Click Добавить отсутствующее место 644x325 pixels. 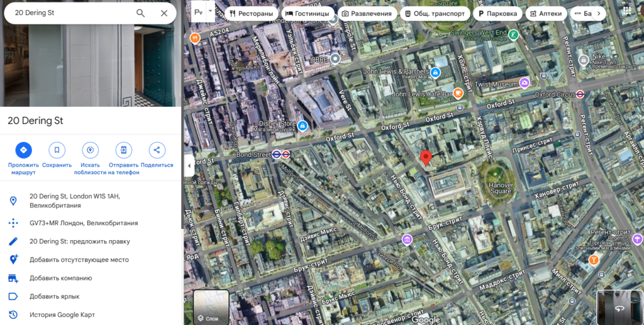(79, 260)
